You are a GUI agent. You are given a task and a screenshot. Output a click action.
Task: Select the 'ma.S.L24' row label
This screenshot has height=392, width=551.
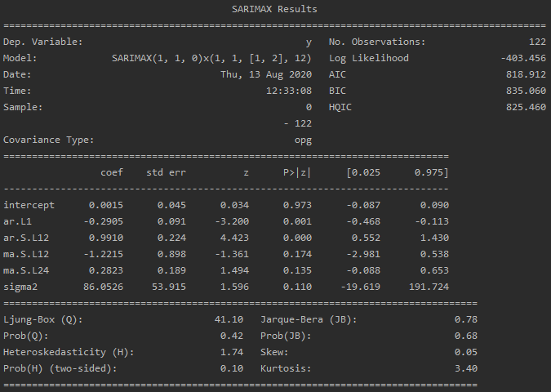pyautogui.click(x=26, y=270)
